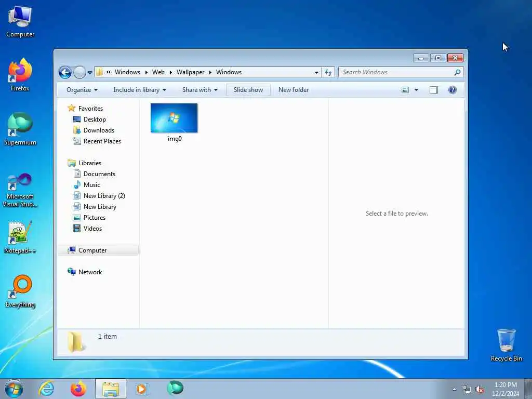Toggle the preview pane button
The image size is (532, 399).
[x=434, y=90]
